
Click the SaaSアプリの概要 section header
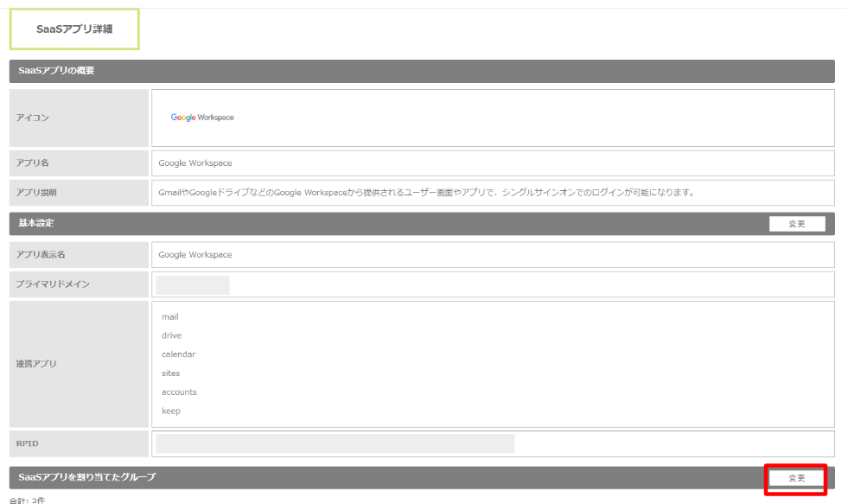(x=57, y=71)
